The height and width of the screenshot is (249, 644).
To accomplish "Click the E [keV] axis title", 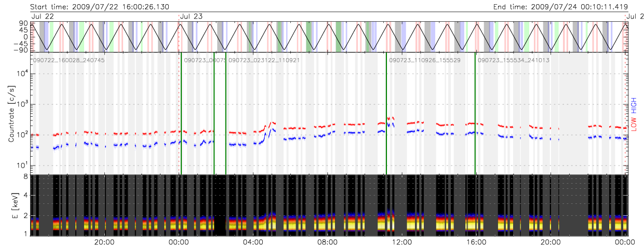I will [11, 206].
